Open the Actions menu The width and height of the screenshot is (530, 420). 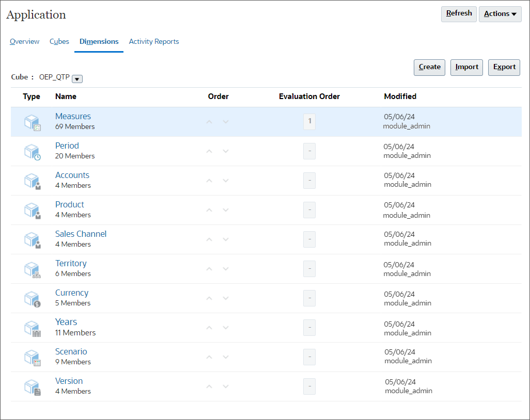[500, 14]
